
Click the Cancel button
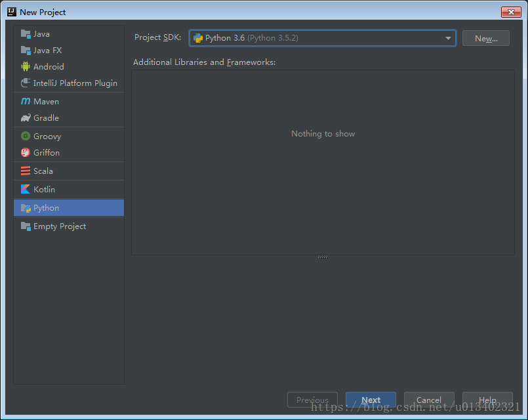pyautogui.click(x=429, y=400)
